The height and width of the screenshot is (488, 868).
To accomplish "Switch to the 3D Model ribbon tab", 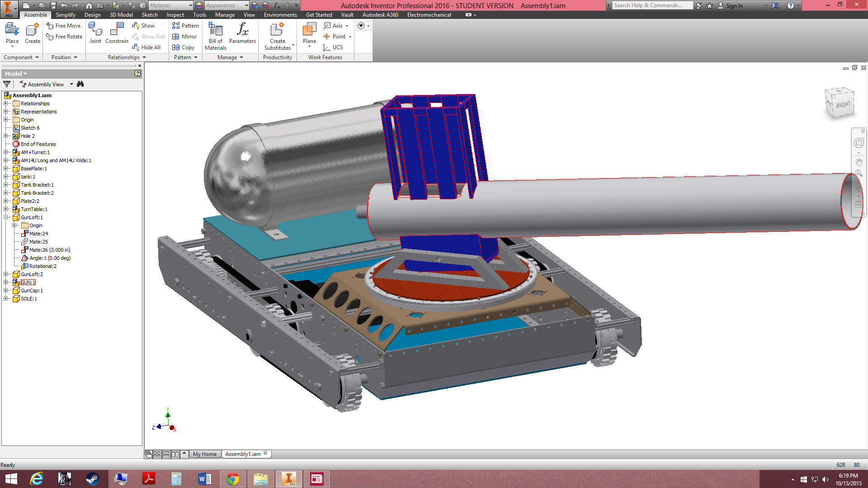I will point(121,15).
